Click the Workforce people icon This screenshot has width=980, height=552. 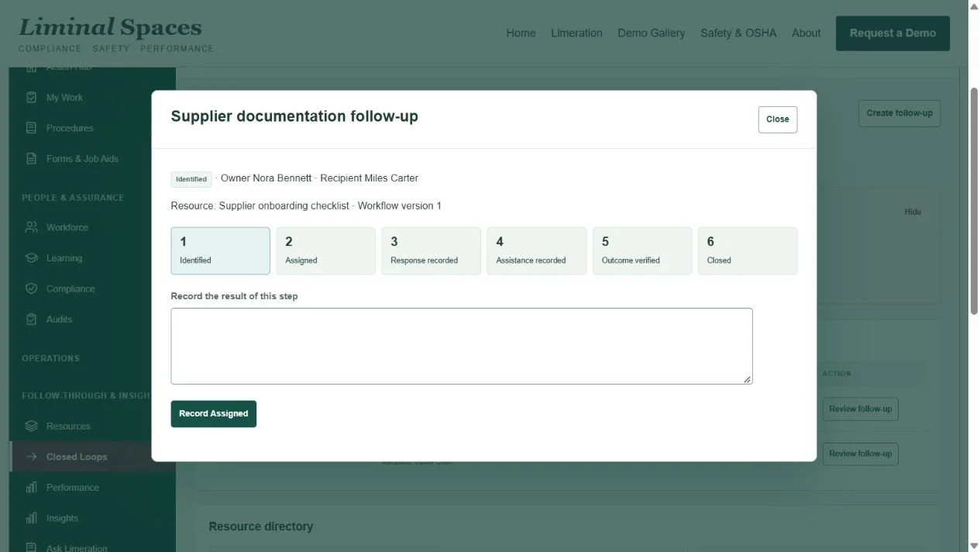(x=32, y=227)
